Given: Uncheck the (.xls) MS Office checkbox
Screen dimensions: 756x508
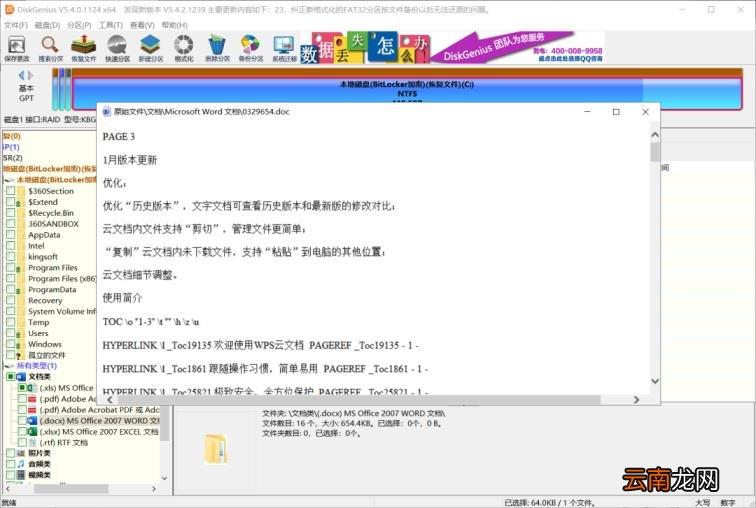Looking at the screenshot, I should (x=22, y=388).
